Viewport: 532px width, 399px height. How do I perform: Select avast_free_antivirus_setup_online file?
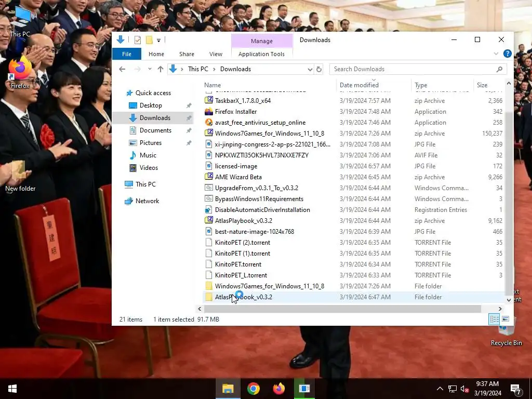point(353,123)
